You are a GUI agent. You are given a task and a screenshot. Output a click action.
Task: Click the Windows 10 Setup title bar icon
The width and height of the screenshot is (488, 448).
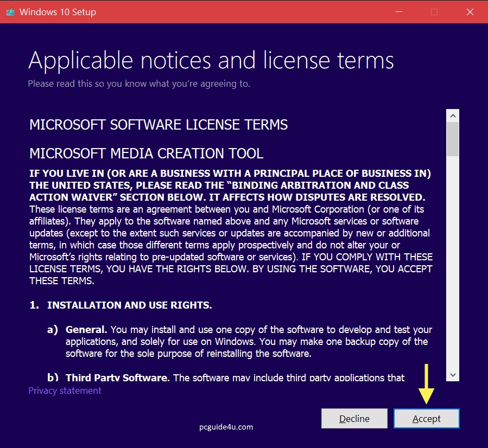(10, 12)
